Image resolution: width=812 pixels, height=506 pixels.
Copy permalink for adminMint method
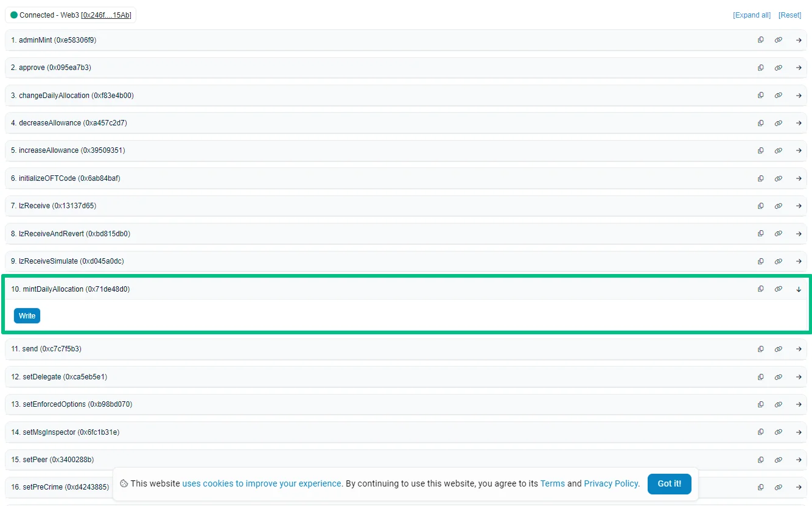click(x=778, y=40)
